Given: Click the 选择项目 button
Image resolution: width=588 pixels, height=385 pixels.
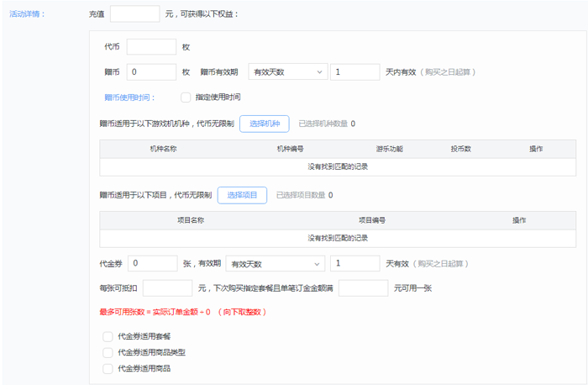Looking at the screenshot, I should point(242,195).
